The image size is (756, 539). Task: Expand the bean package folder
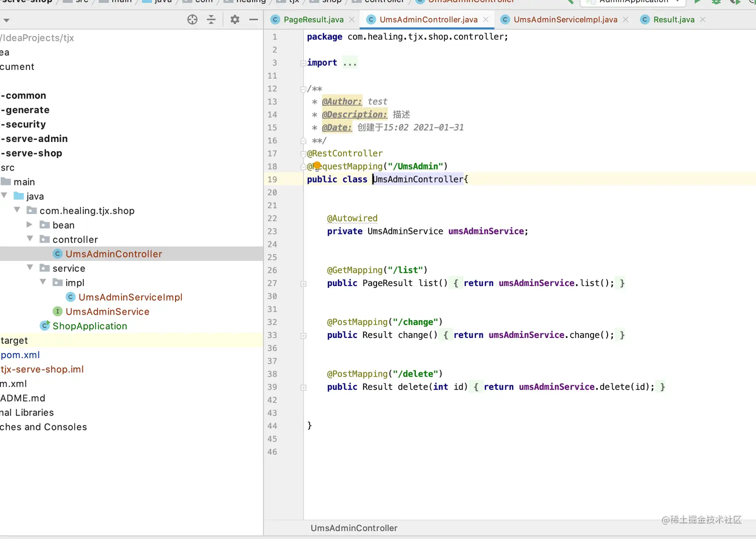coord(29,224)
